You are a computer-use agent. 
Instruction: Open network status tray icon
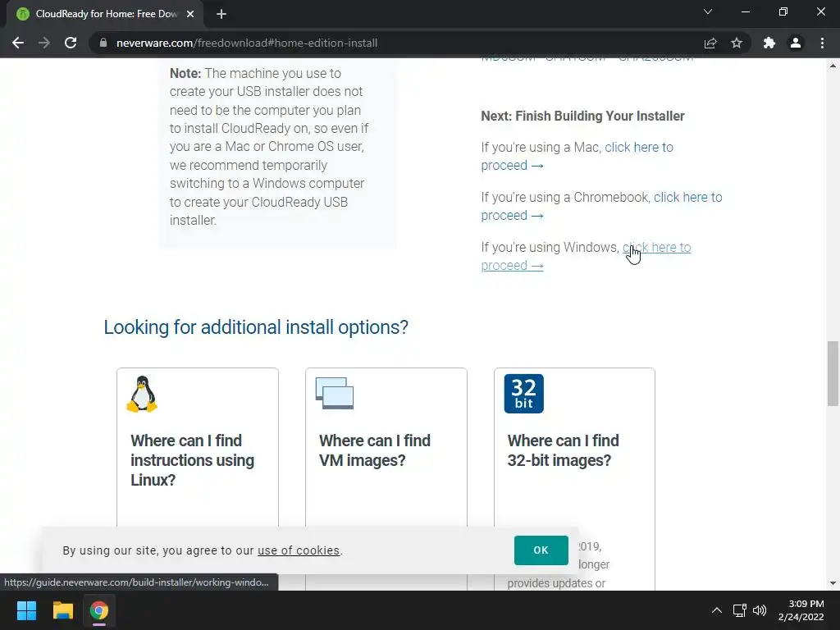tap(740, 610)
